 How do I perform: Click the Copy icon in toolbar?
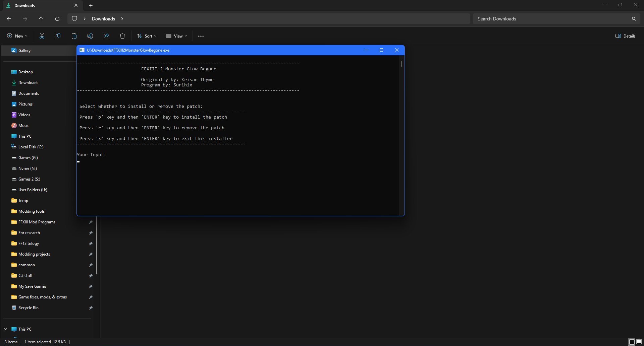click(58, 36)
